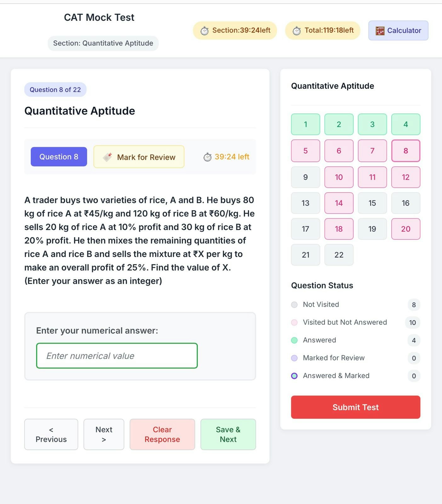Select question 9 in the palette
This screenshot has height=504, width=442.
coord(305,177)
